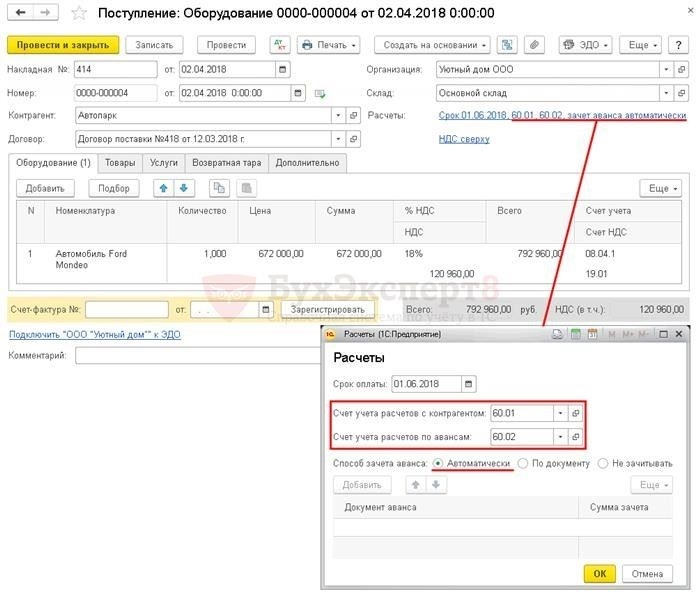Image resolution: width=700 pixels, height=593 pixels.
Task: Open attached files paperclip icon
Action: (x=534, y=45)
